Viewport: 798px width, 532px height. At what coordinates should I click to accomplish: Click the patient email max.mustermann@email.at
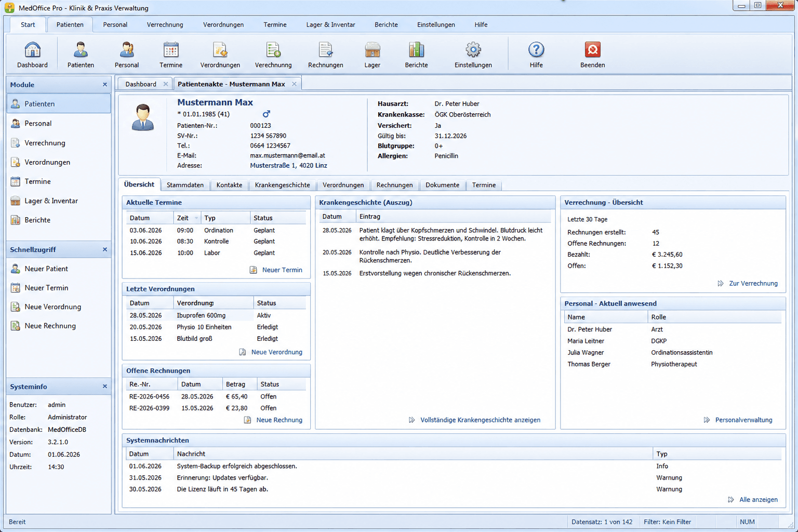[287, 155]
